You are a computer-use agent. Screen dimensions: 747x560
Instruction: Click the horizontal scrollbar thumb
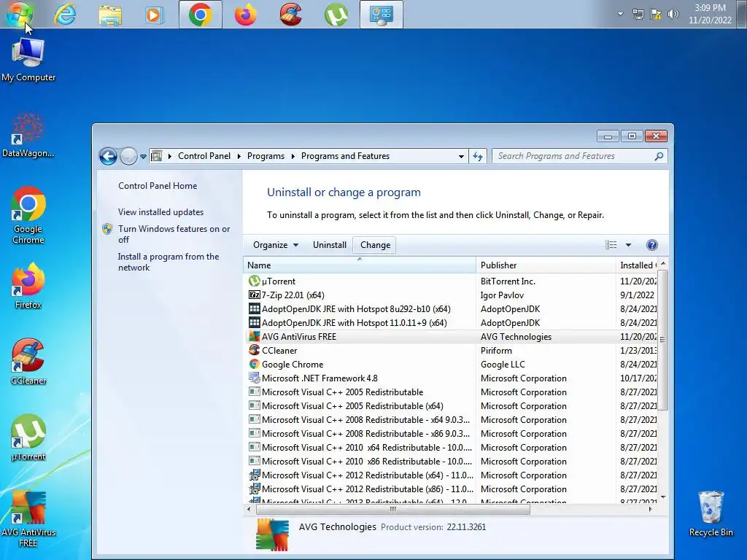coord(393,509)
